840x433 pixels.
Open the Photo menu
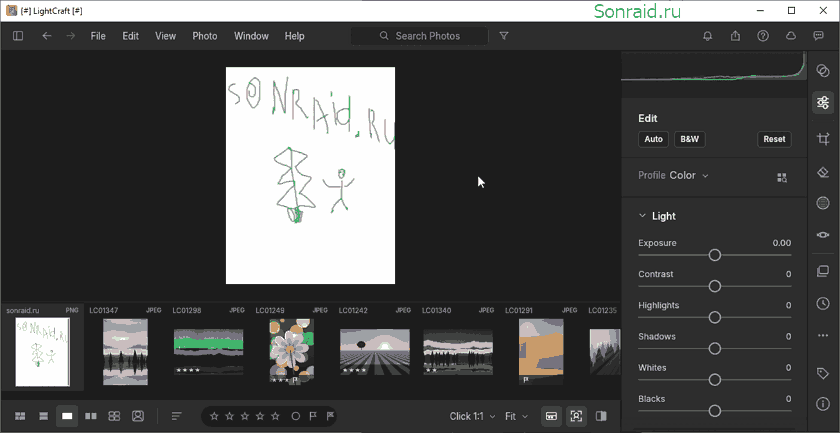(205, 36)
